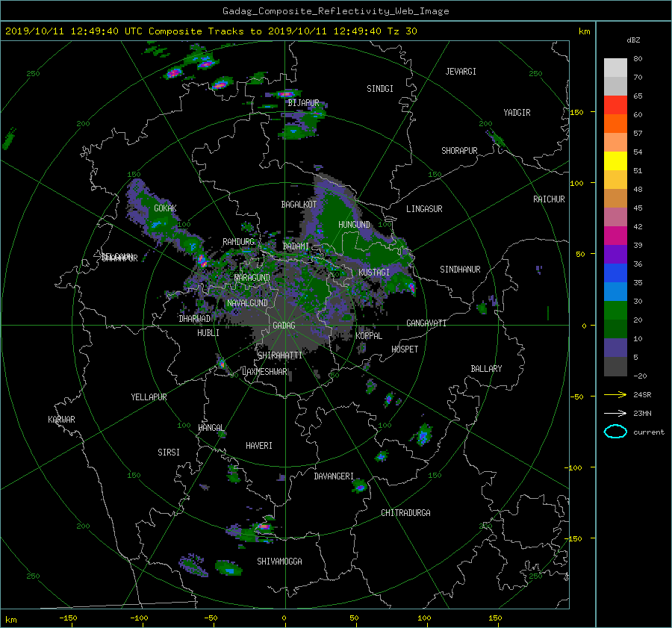Click the KARWAR label
This screenshot has height=628, width=672.
point(61,420)
